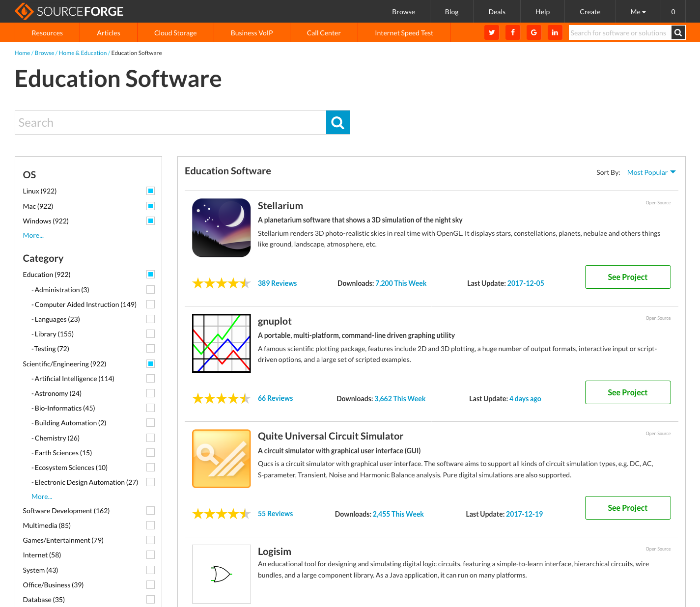
Task: Open the Me account dropdown
Action: point(638,12)
